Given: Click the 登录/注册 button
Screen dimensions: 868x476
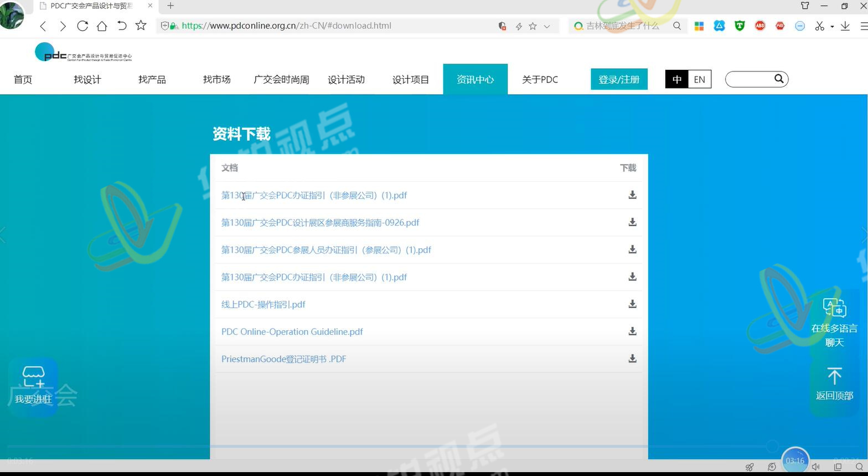Looking at the screenshot, I should coord(619,79).
